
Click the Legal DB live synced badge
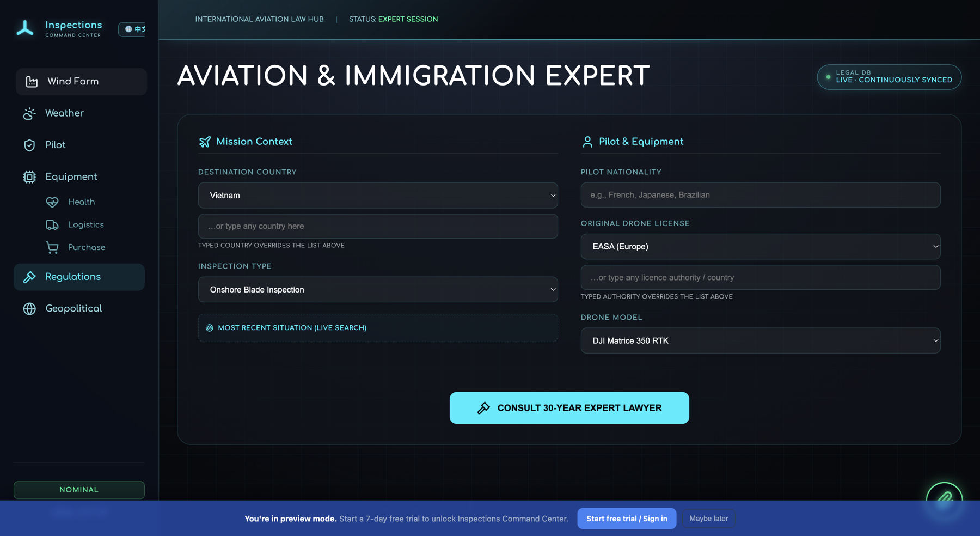(889, 77)
